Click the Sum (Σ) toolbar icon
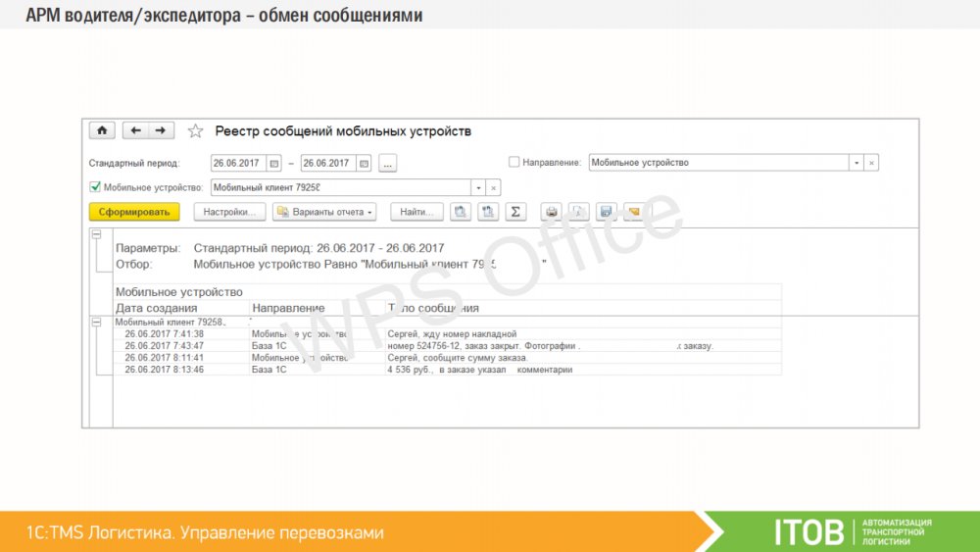Image resolution: width=980 pixels, height=552 pixels. point(516,212)
